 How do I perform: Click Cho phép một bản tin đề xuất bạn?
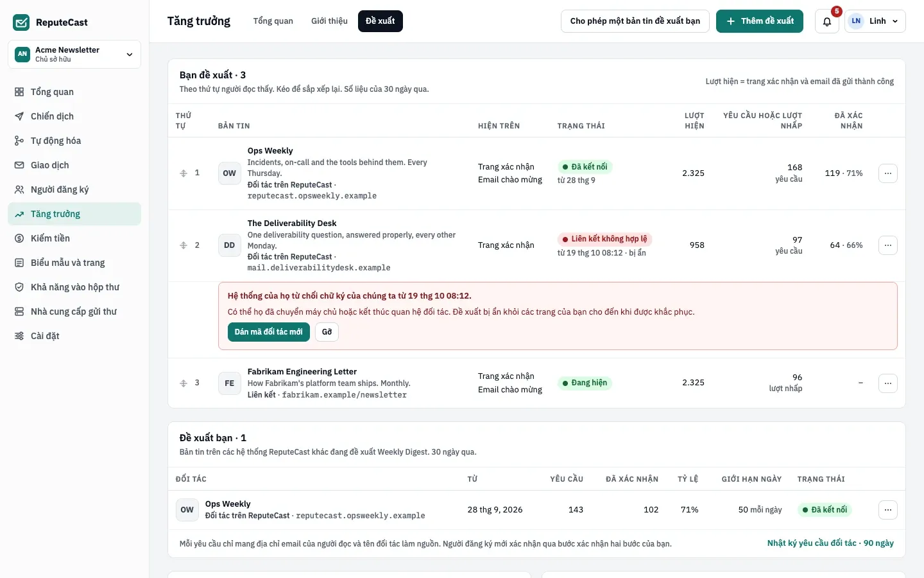[x=635, y=21]
